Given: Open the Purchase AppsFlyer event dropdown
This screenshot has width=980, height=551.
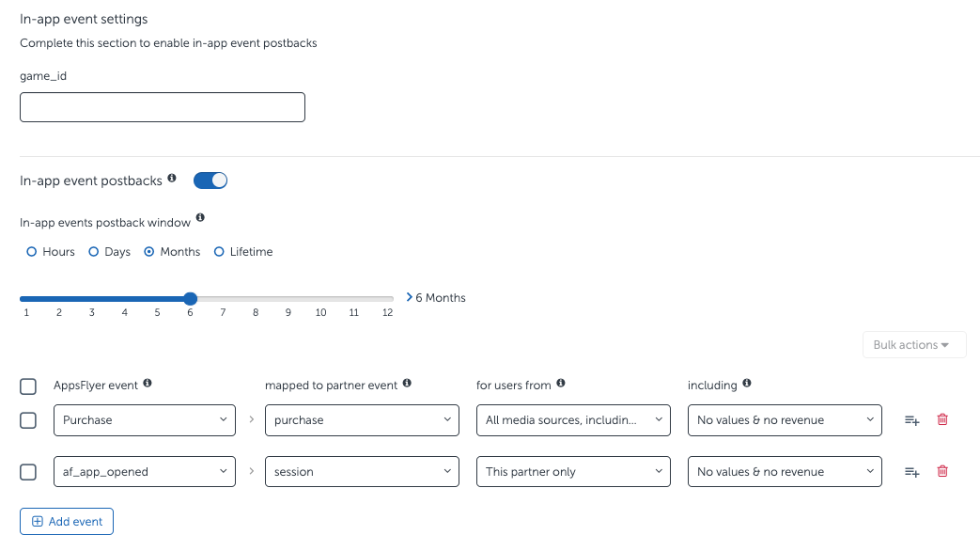Looking at the screenshot, I should click(x=145, y=420).
